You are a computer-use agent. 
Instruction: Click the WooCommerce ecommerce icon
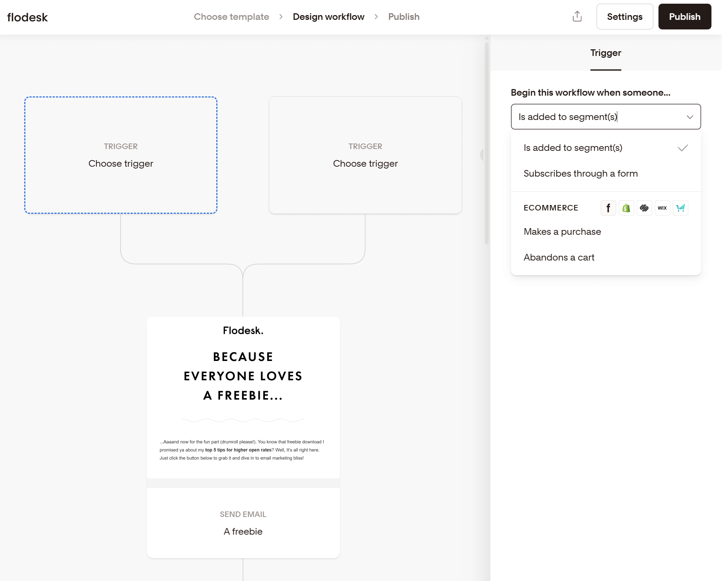tap(680, 208)
